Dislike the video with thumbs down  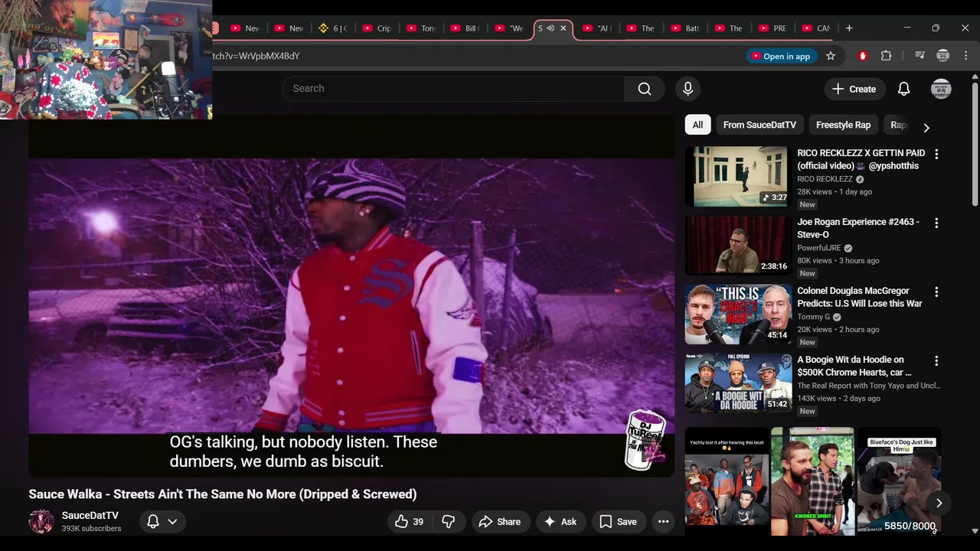point(449,522)
